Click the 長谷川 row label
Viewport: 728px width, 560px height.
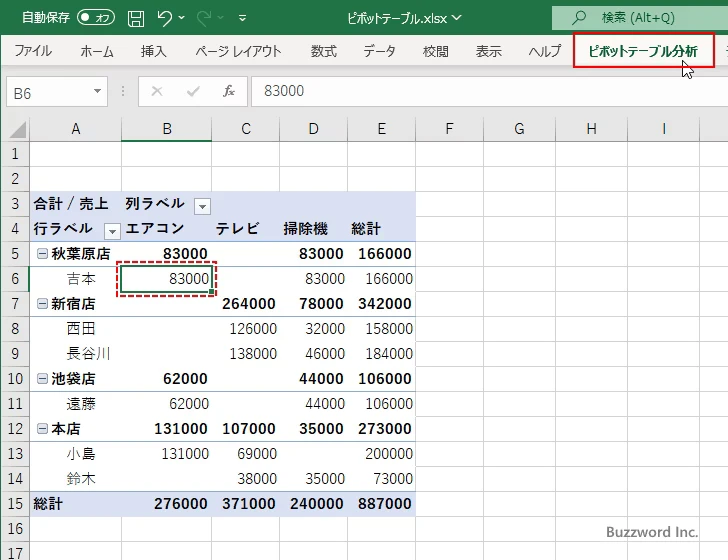88,354
